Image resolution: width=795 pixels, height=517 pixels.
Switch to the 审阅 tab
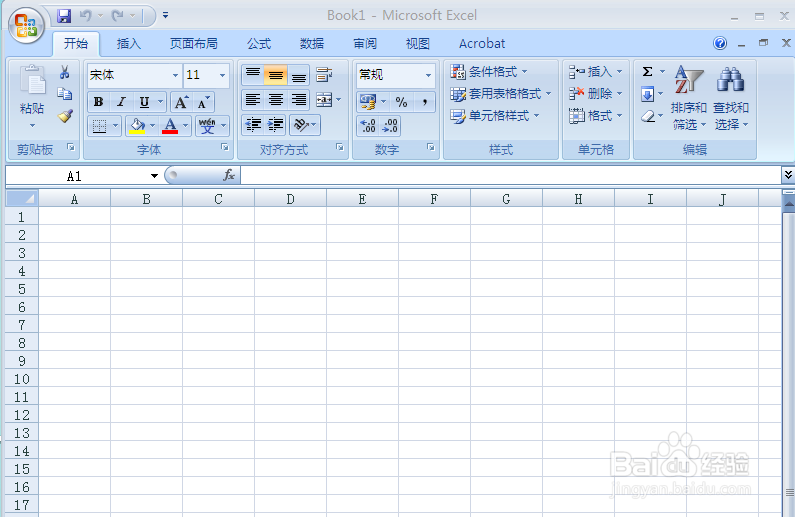[x=365, y=44]
